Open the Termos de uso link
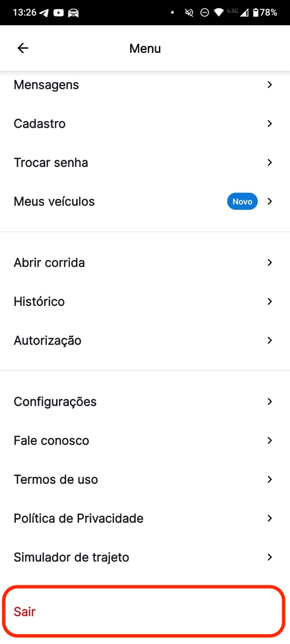The height and width of the screenshot is (644, 290). pyautogui.click(x=56, y=479)
